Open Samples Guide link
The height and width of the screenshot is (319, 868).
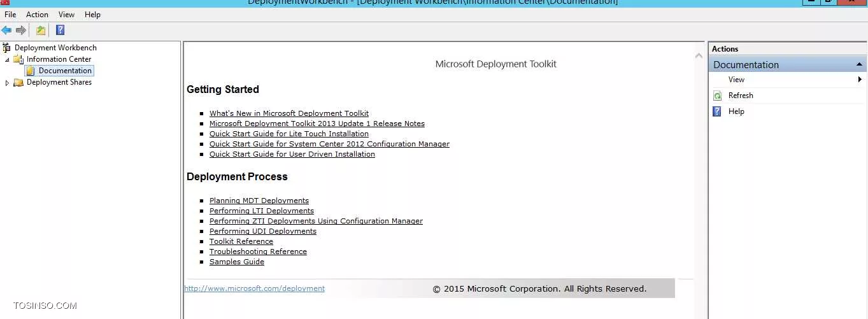[x=237, y=262]
